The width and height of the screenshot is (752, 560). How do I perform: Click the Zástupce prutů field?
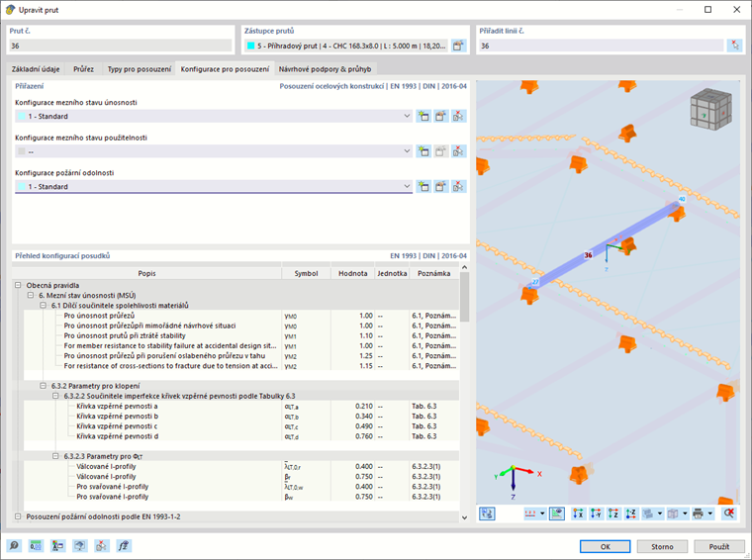coord(346,47)
